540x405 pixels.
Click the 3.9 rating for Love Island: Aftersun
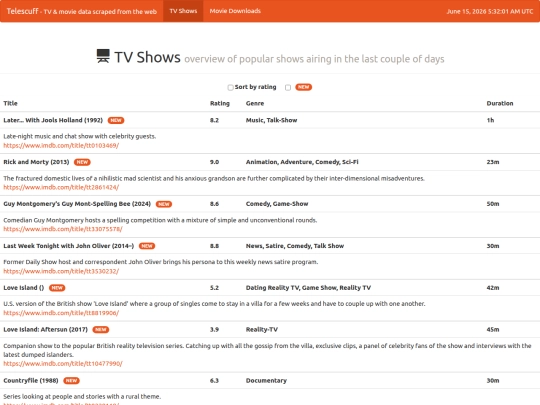pyautogui.click(x=215, y=330)
